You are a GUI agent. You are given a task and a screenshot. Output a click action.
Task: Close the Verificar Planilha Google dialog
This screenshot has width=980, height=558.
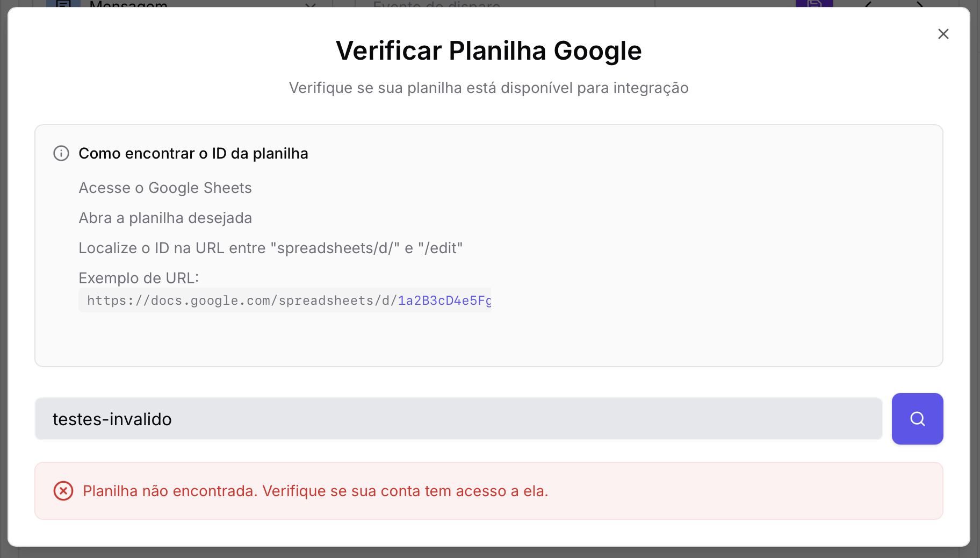tap(943, 34)
